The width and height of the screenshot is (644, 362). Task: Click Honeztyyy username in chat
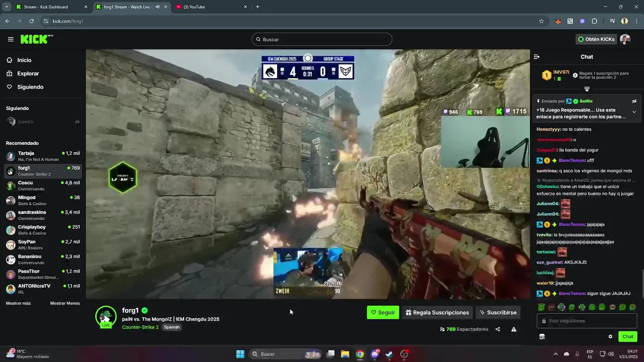click(x=548, y=129)
